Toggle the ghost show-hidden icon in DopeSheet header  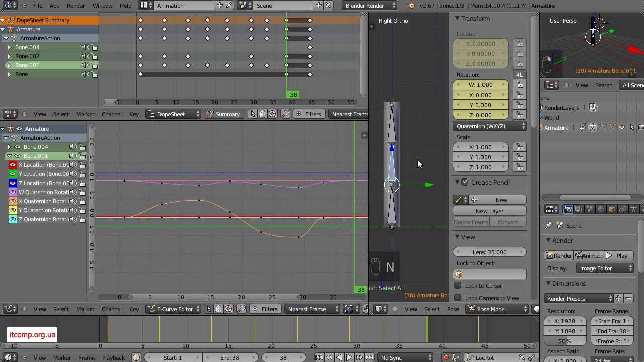(262, 114)
